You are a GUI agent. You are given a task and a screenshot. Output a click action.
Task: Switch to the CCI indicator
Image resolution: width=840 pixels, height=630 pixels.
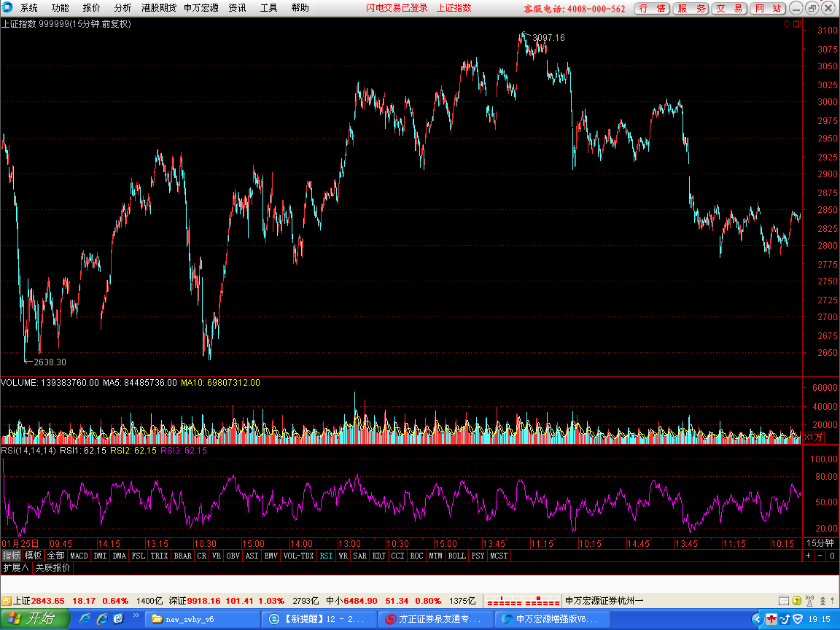coord(397,556)
